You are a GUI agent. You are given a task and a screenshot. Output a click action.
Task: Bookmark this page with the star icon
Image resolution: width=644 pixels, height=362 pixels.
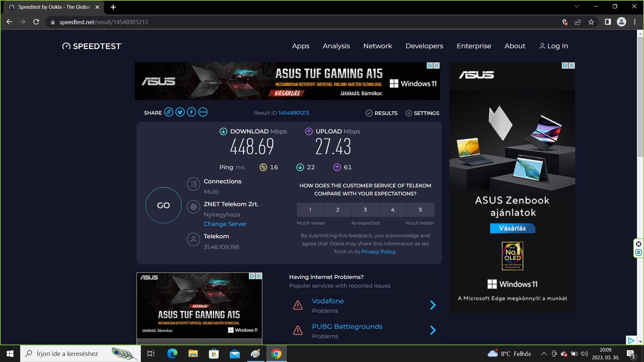coord(591,22)
